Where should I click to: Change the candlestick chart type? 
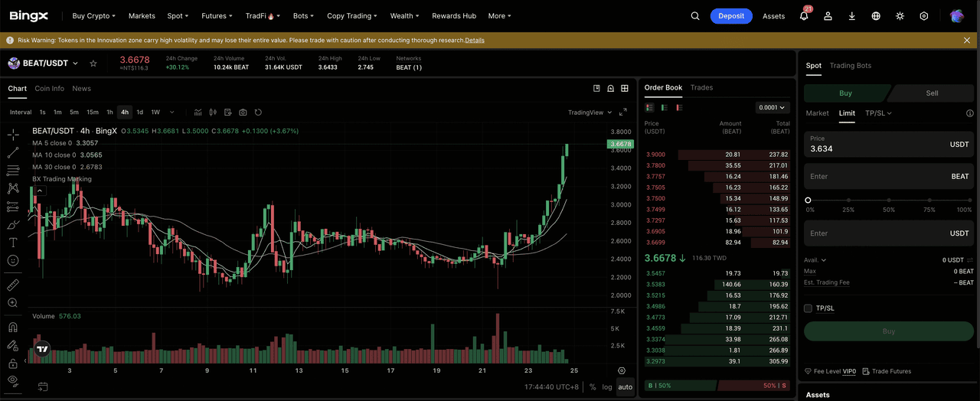[213, 112]
